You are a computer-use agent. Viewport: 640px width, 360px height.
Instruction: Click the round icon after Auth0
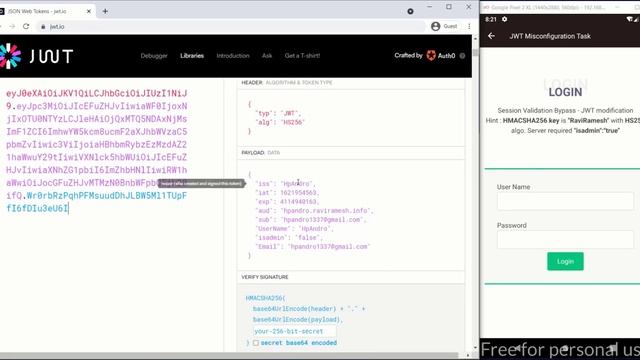[462, 56]
